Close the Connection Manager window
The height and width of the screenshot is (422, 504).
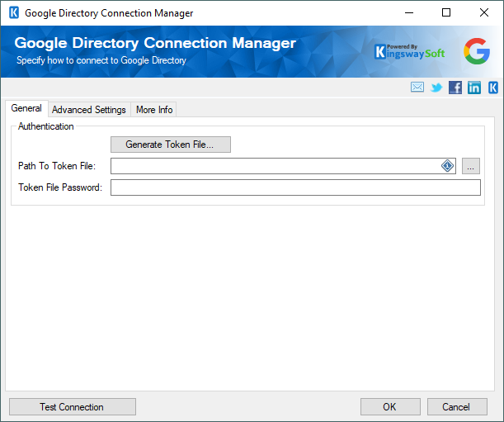click(484, 13)
